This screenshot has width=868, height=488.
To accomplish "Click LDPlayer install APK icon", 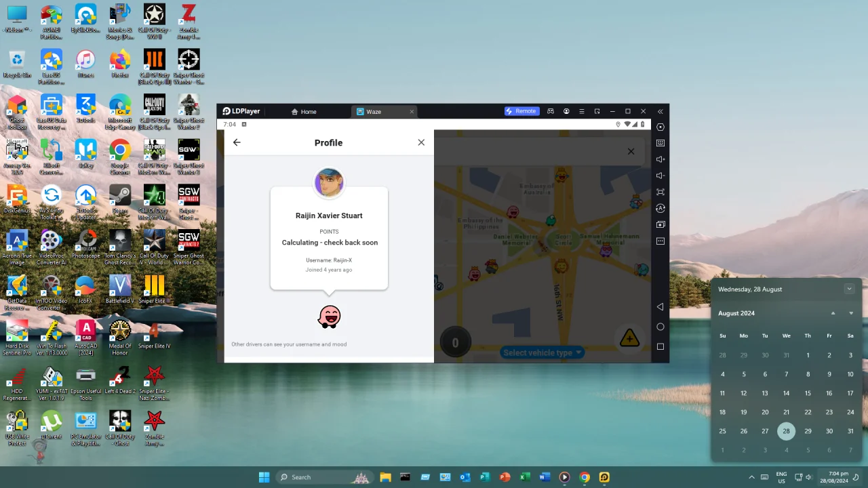I will pyautogui.click(x=660, y=224).
